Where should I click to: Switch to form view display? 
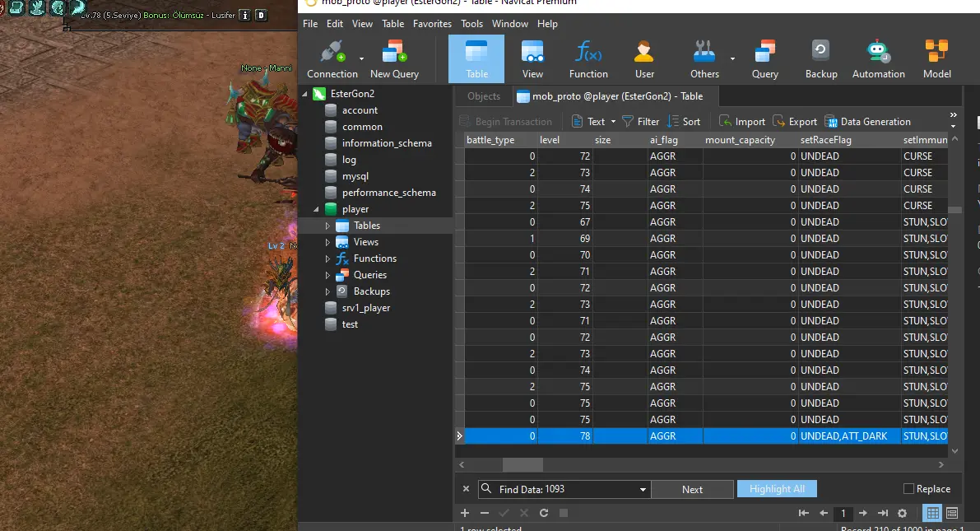tap(952, 513)
